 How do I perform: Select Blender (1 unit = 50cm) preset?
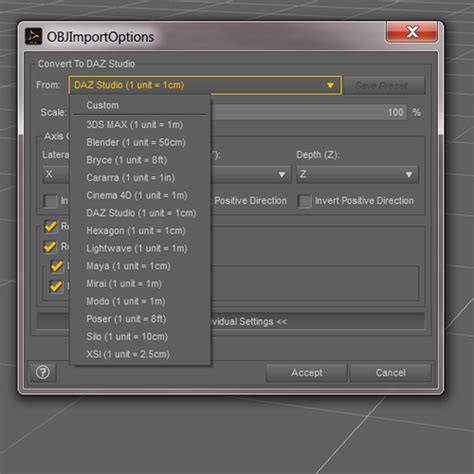click(x=140, y=142)
